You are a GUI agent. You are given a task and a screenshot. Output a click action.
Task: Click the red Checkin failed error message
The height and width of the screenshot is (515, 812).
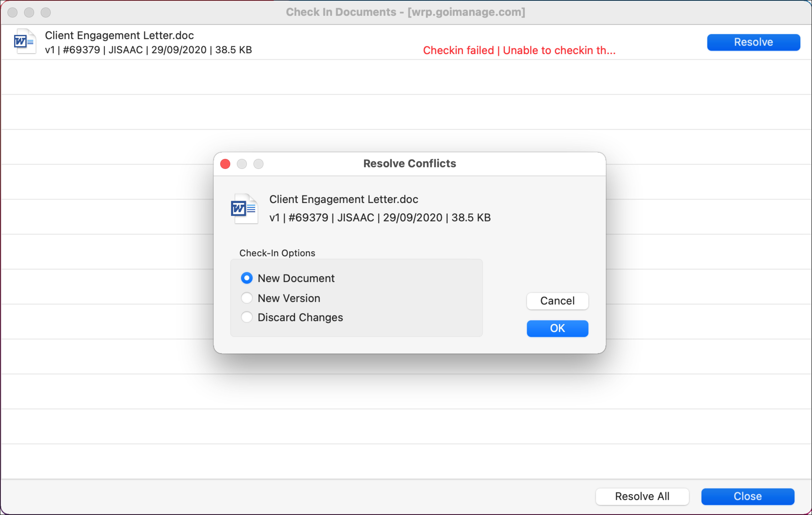pos(519,50)
